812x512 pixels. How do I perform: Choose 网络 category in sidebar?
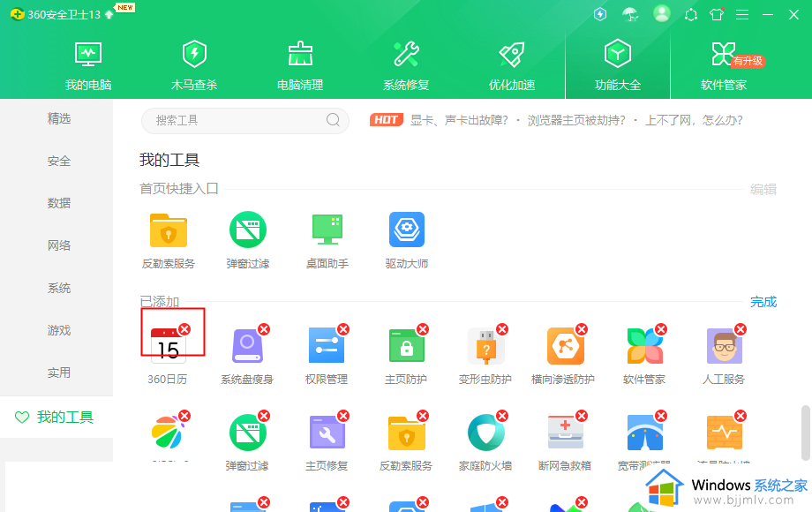tap(58, 245)
